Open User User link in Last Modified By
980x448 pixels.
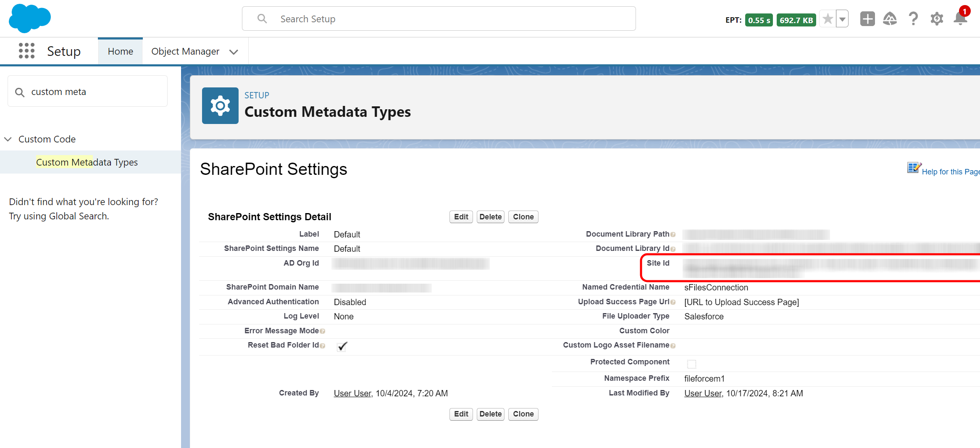click(703, 393)
